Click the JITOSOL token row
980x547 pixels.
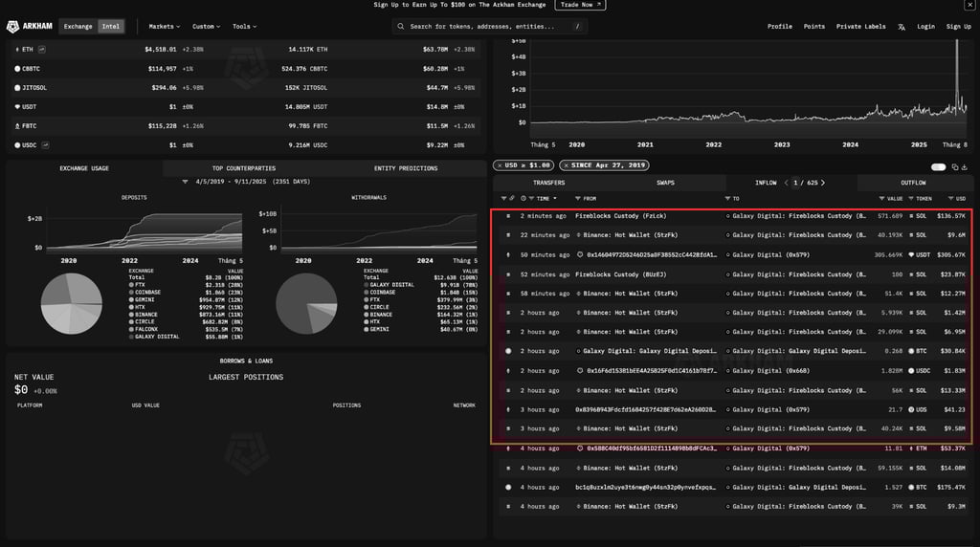[246, 88]
